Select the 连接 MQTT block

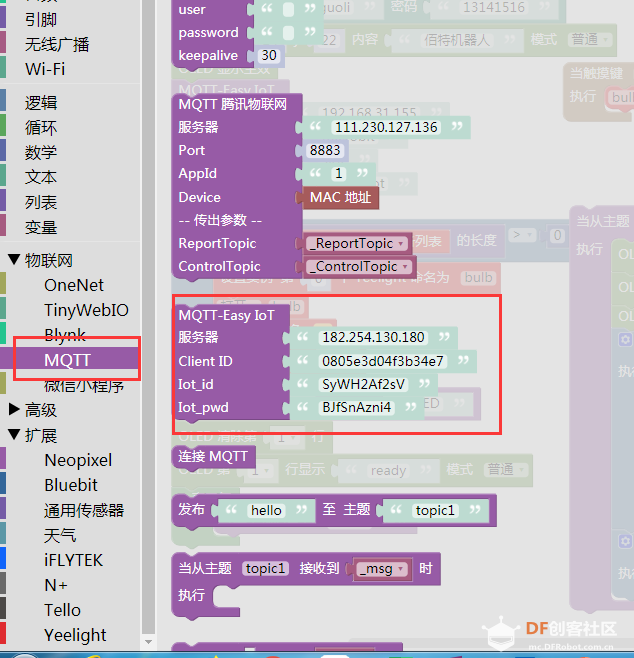[x=213, y=457]
